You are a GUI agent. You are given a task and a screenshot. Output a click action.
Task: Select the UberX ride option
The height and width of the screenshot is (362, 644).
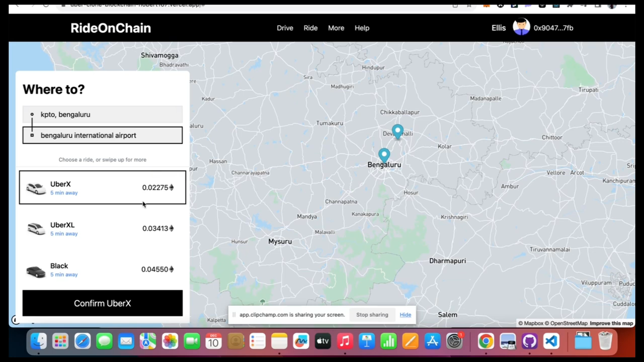(x=103, y=188)
